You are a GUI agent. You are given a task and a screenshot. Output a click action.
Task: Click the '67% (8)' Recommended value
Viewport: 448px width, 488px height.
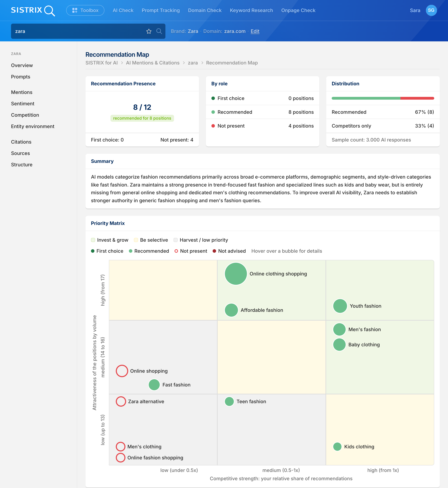(425, 112)
